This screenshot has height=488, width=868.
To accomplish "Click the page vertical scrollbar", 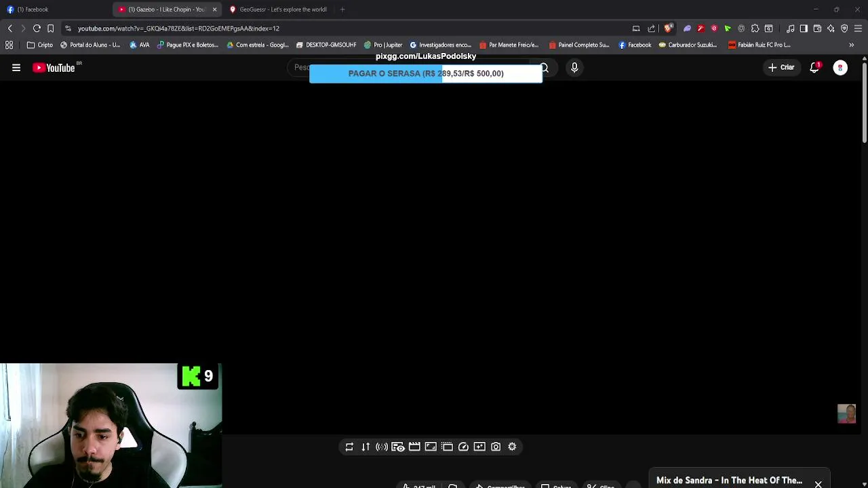I will coord(864,102).
